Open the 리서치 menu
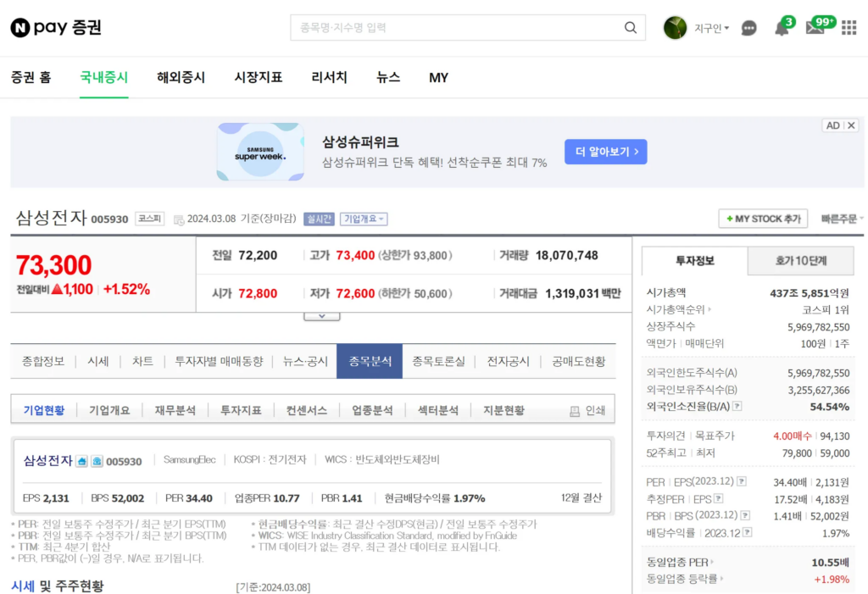 click(330, 77)
